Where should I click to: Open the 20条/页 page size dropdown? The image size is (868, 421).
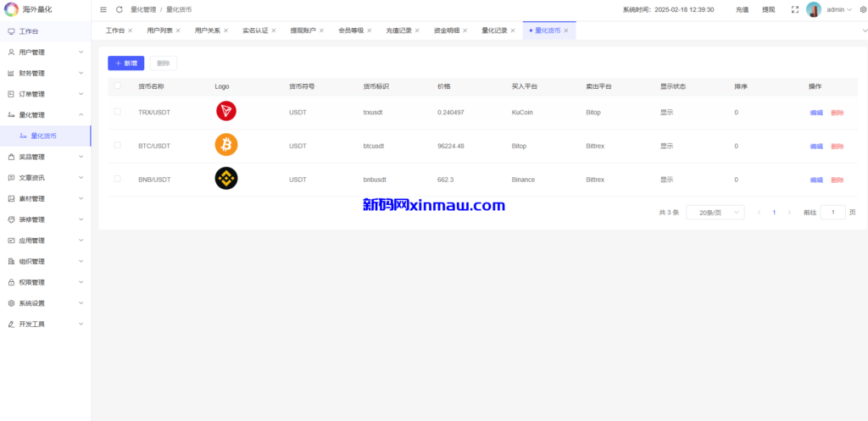[x=715, y=213]
